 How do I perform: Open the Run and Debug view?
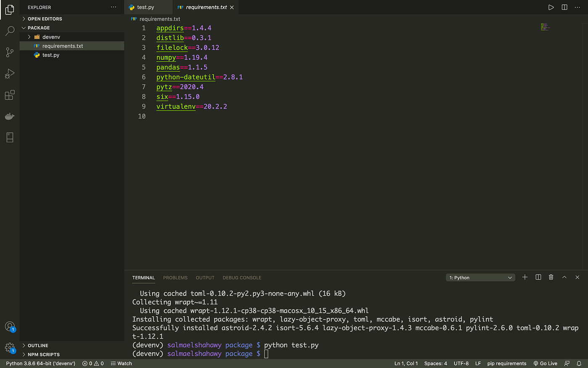coord(10,74)
